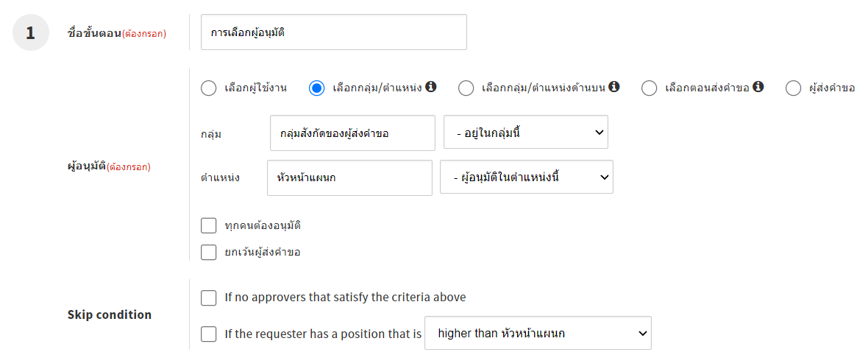
Task: Select the เลือกผู้ใช้งาน radio button
Action: (x=208, y=88)
